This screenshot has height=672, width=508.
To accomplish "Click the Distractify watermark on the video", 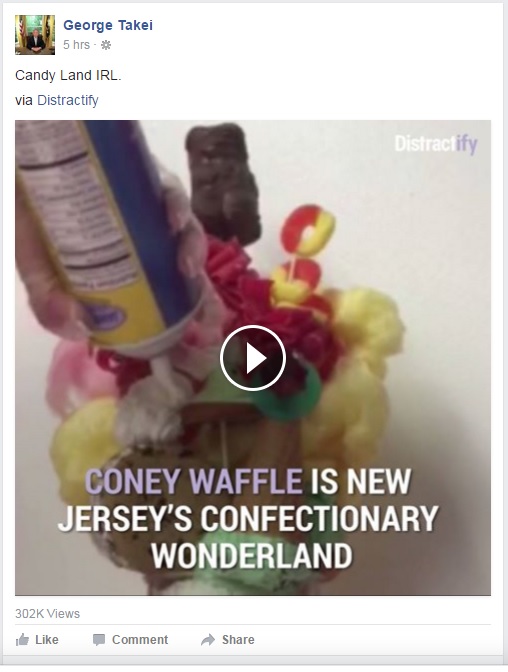I will [436, 144].
